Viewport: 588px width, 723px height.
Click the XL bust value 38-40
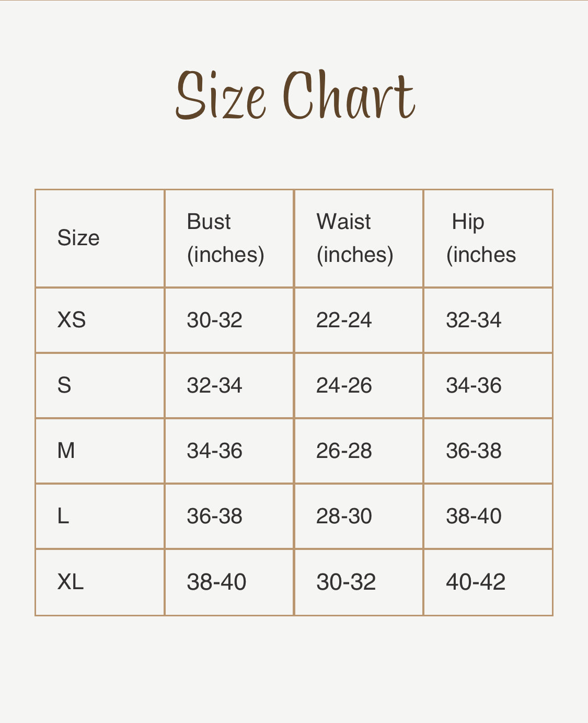216,582
